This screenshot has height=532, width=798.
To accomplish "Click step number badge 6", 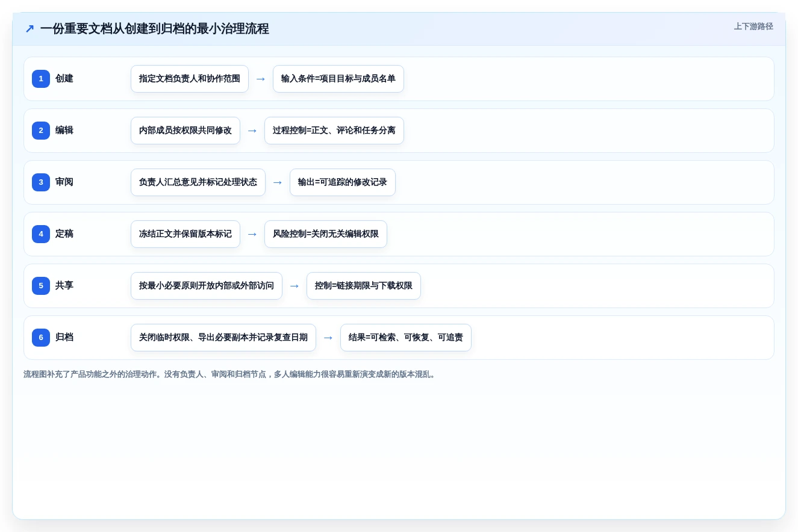I will (x=41, y=338).
